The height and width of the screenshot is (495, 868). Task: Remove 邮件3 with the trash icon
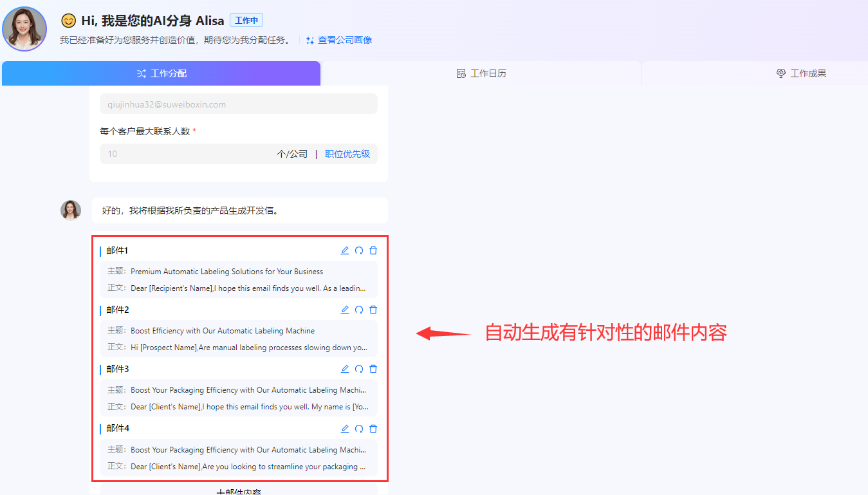pyautogui.click(x=373, y=369)
